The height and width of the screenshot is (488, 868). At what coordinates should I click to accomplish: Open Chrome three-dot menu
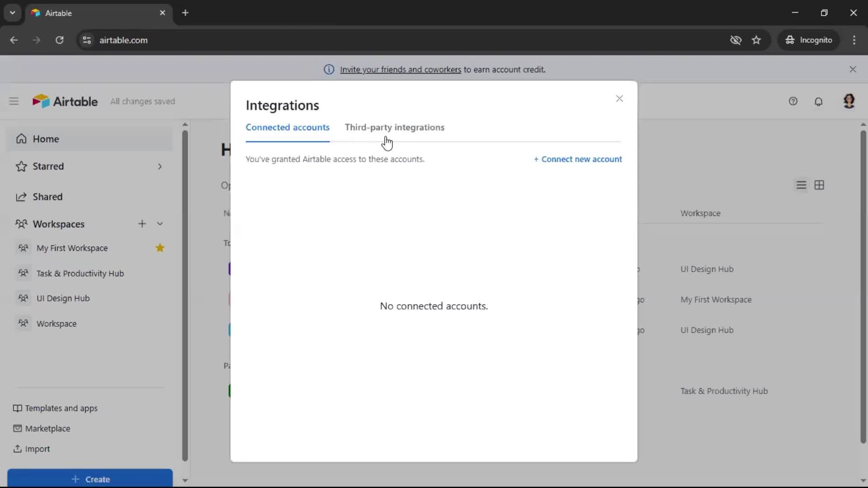tap(854, 40)
